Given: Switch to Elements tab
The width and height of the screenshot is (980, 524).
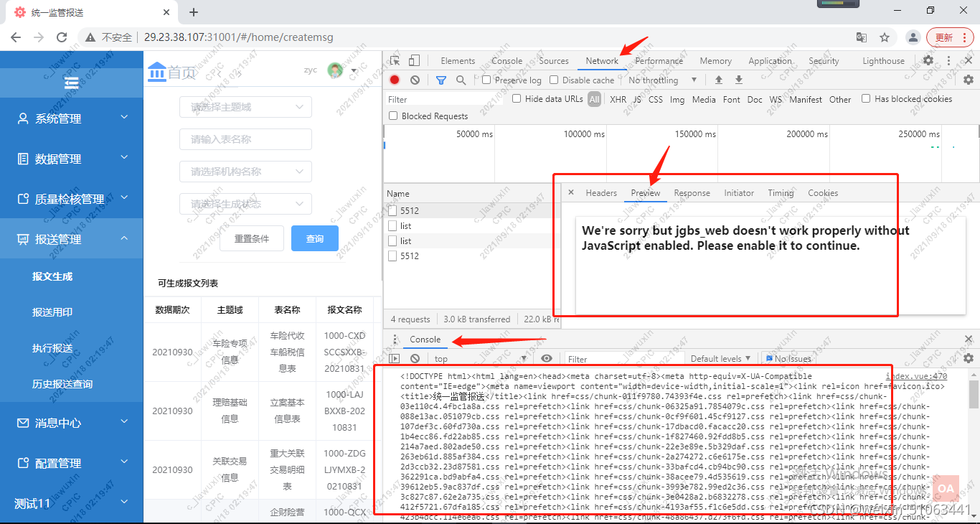Looking at the screenshot, I should point(458,61).
